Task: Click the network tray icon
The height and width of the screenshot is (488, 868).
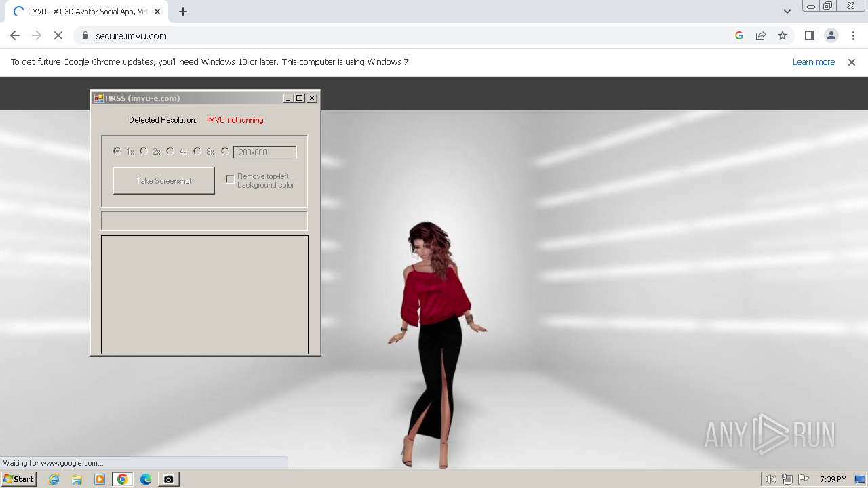Action: pos(787,479)
